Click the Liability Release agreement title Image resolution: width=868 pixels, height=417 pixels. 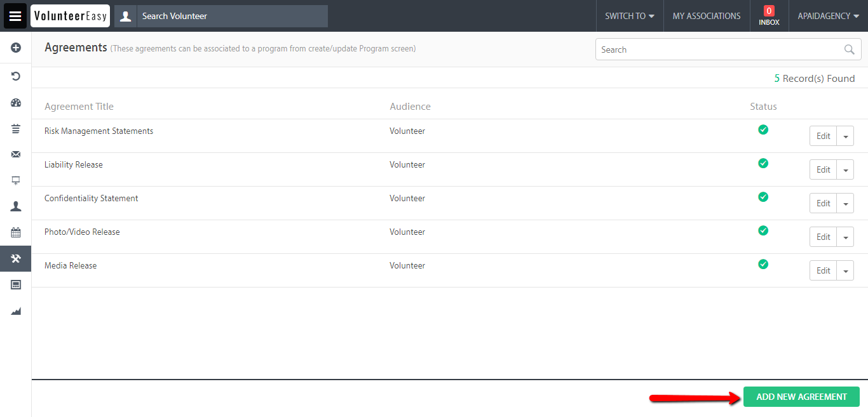click(74, 165)
